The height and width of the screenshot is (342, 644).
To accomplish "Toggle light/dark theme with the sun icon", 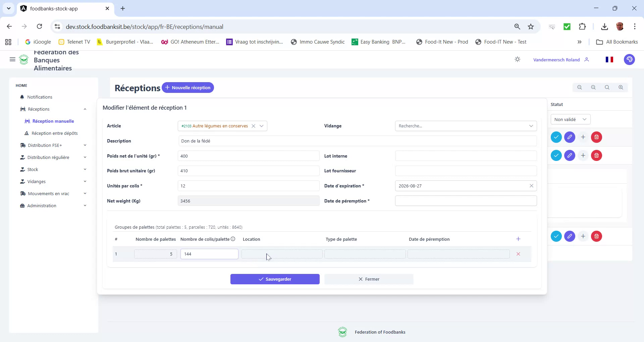I will 517,59.
